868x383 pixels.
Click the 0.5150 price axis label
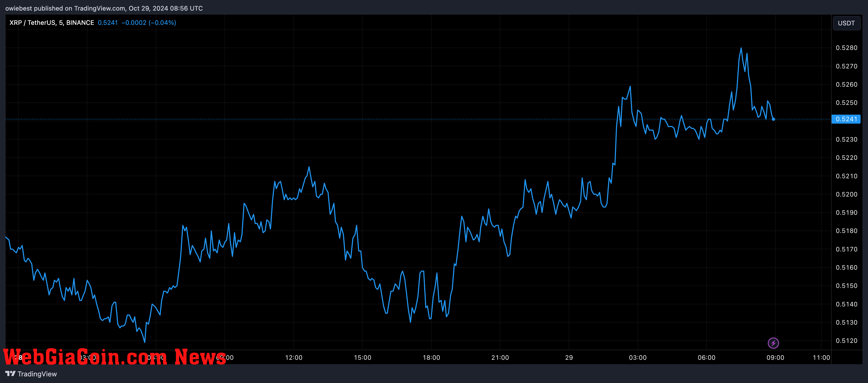(846, 286)
